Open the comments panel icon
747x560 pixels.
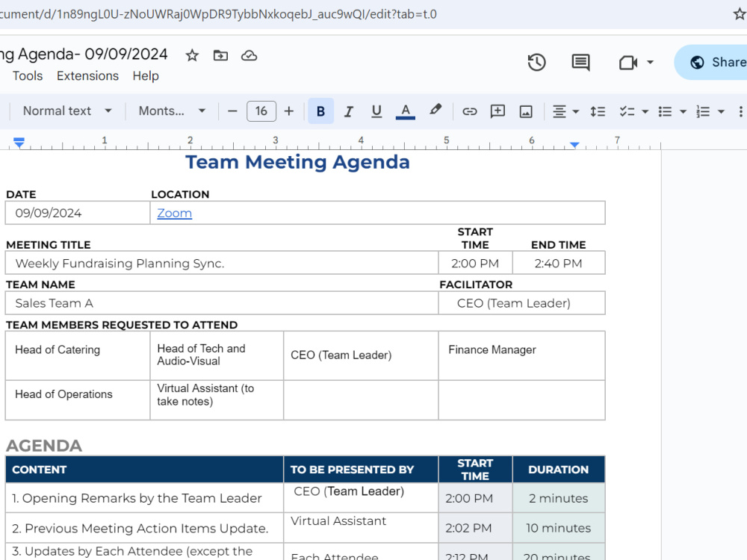click(580, 63)
